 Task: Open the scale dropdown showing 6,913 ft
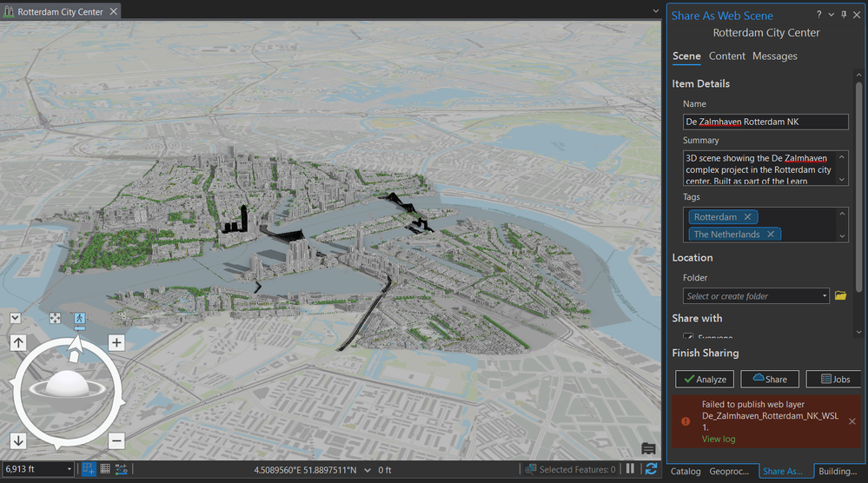(x=38, y=469)
